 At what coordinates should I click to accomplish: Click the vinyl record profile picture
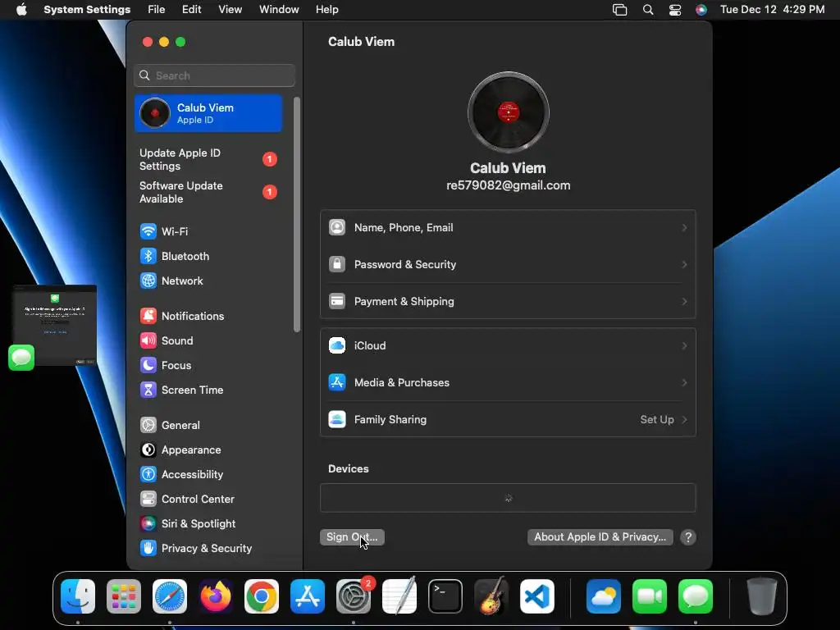pyautogui.click(x=508, y=112)
